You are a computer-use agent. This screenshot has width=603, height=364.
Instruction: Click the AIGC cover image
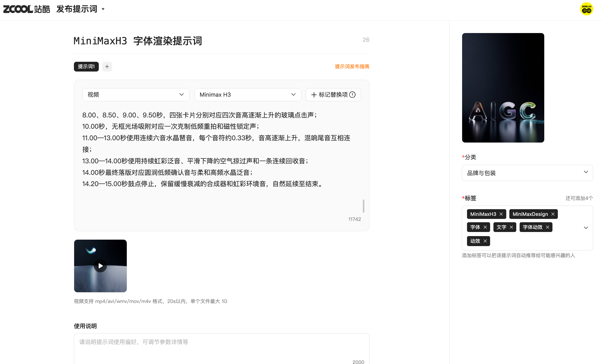coord(503,88)
